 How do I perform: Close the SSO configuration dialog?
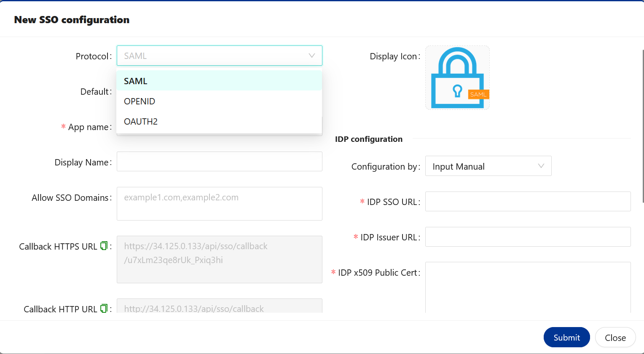pos(615,337)
